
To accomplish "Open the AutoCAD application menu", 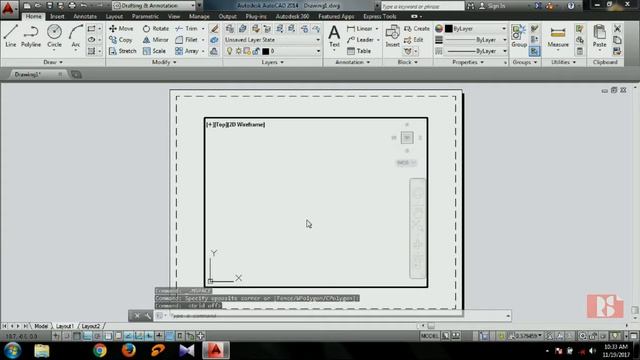I will [x=9, y=9].
